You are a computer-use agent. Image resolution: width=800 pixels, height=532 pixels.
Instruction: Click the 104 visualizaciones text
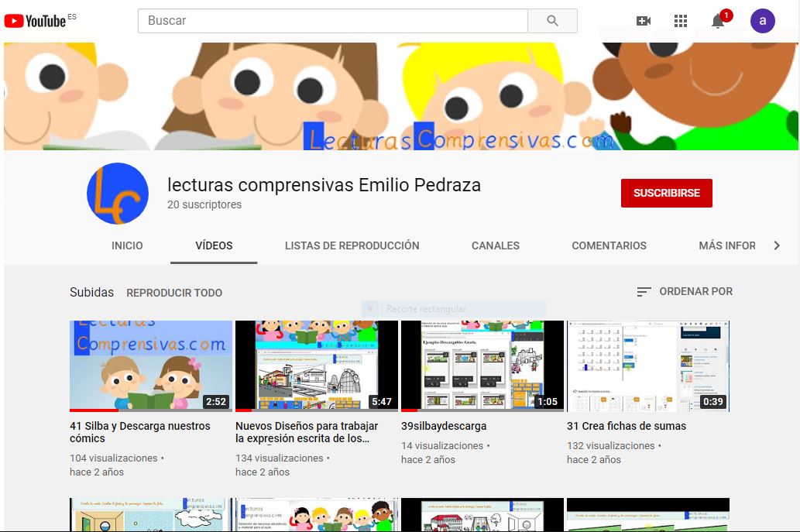point(114,458)
